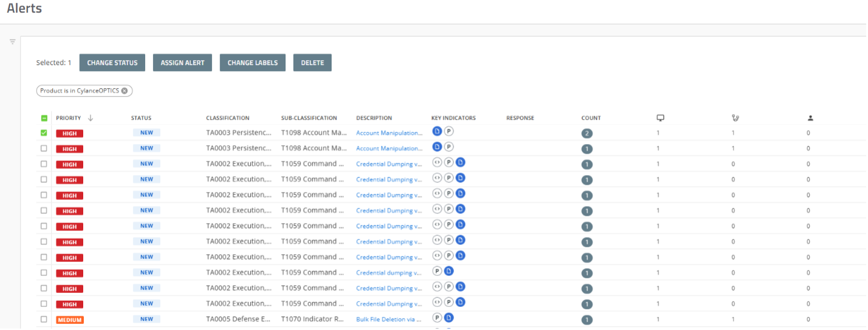Screen dimensions: 868x330
Task: Open the Change Labels action
Action: click(253, 63)
